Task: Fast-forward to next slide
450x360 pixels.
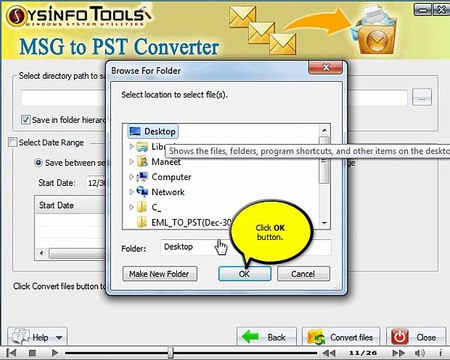Action: click(398, 353)
